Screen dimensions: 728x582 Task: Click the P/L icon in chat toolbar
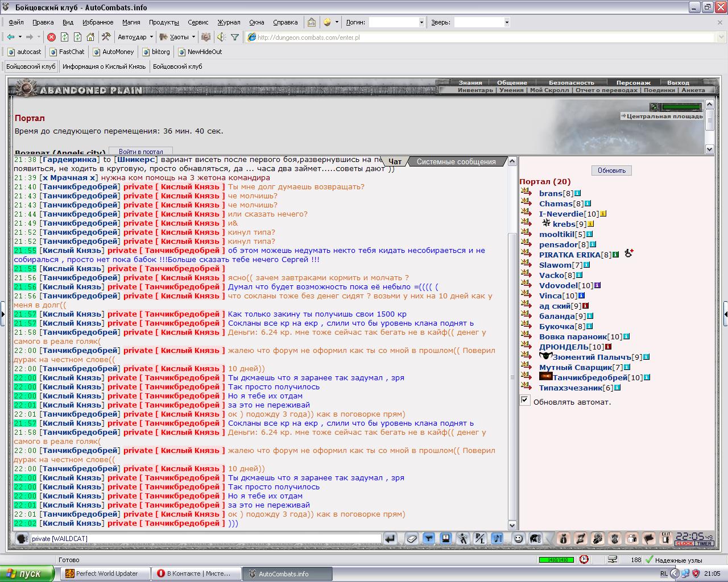click(x=480, y=538)
